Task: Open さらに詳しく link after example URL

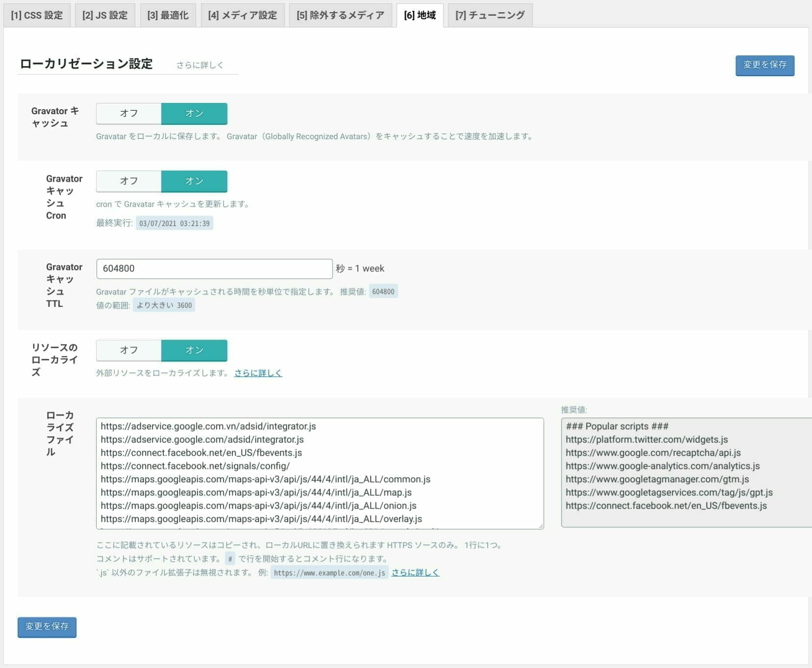Action: tap(416, 572)
